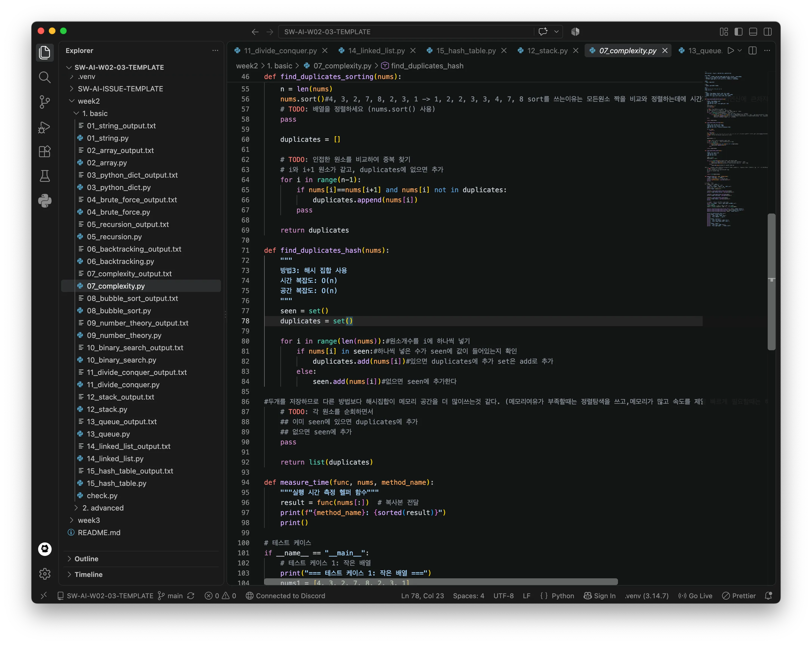Toggle Prettier in the status bar
Viewport: 812px width, 645px height.
point(739,596)
